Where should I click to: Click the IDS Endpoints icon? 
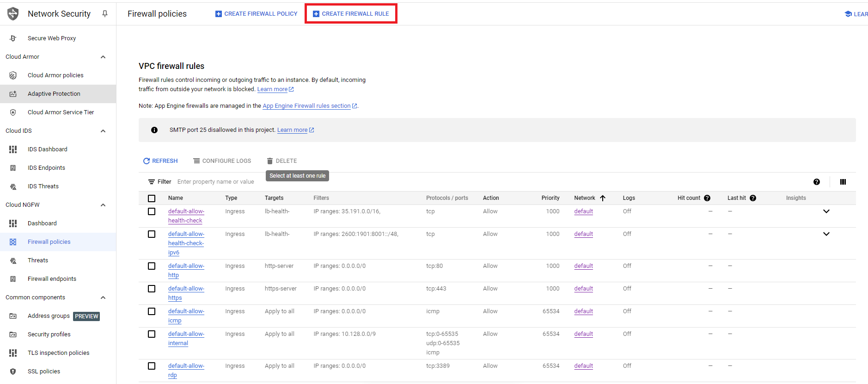click(x=13, y=168)
